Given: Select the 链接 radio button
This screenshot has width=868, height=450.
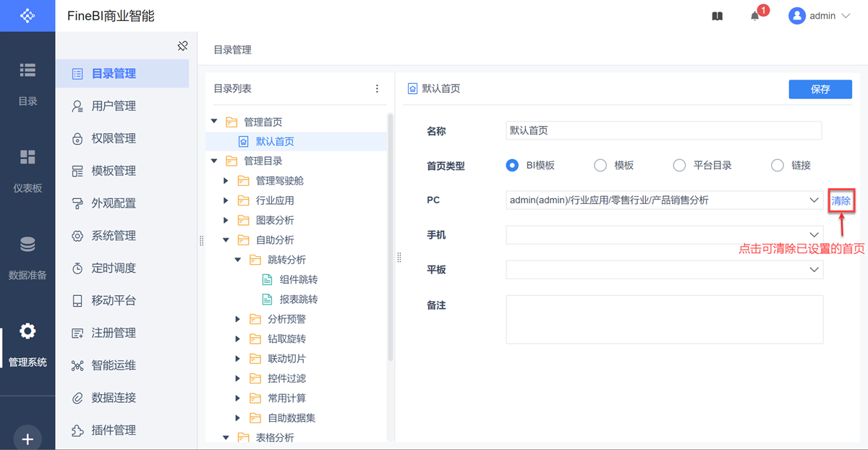Looking at the screenshot, I should click(778, 165).
